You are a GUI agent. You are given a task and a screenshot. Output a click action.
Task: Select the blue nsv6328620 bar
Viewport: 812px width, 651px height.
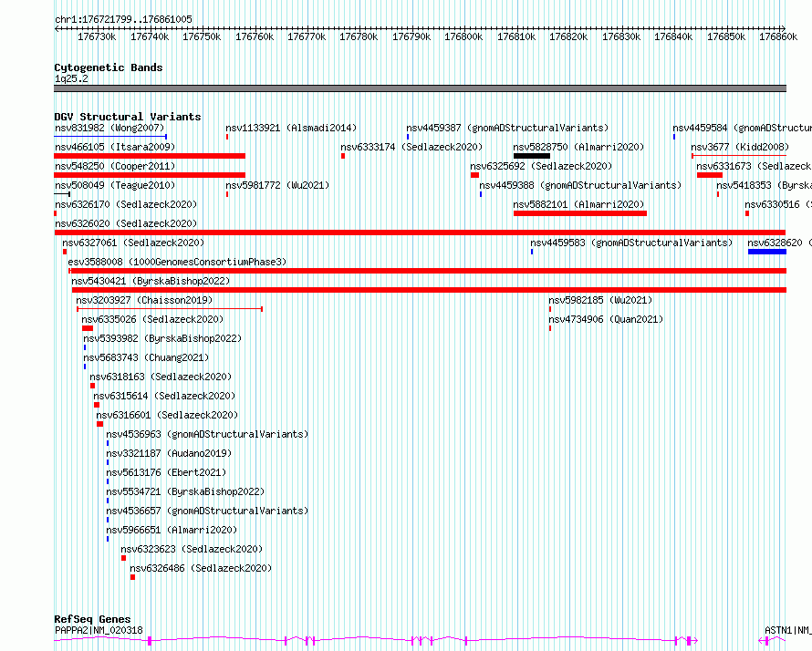pyautogui.click(x=767, y=252)
